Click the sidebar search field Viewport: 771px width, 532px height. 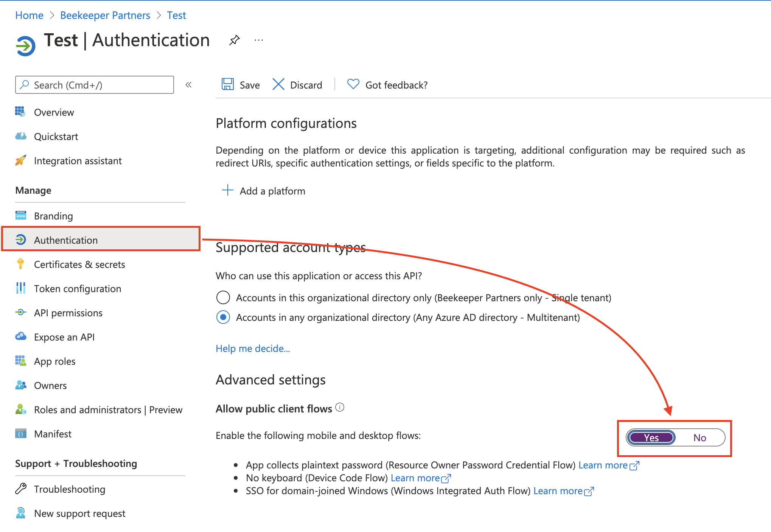click(95, 85)
